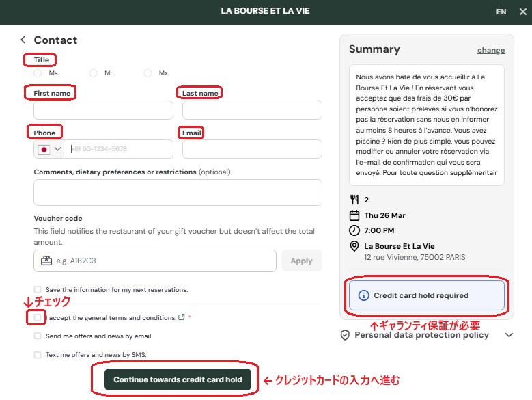Open the phone country flag dropdown
Viewport: 532px width, 400px height.
[x=49, y=149]
